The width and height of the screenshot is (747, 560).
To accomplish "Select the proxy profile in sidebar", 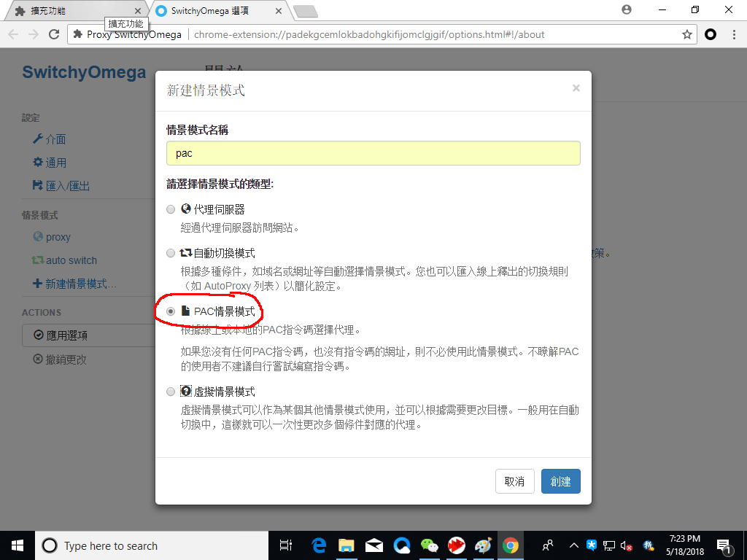I will point(52,237).
